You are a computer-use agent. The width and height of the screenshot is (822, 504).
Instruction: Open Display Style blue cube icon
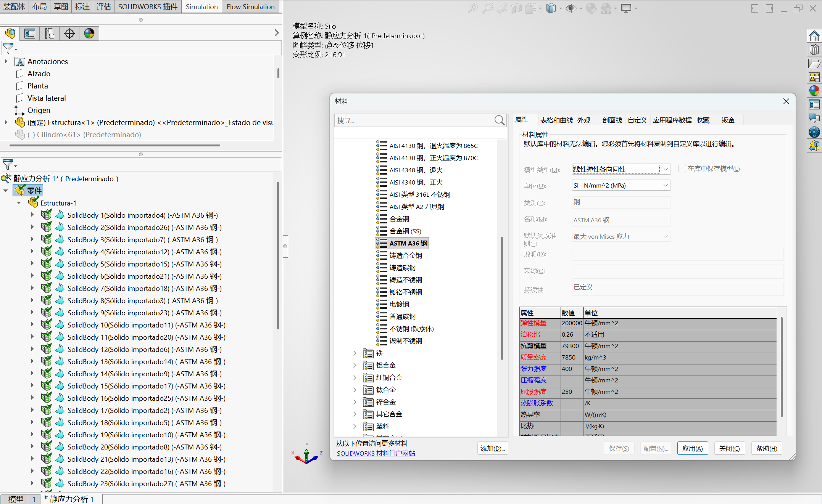pos(551,8)
